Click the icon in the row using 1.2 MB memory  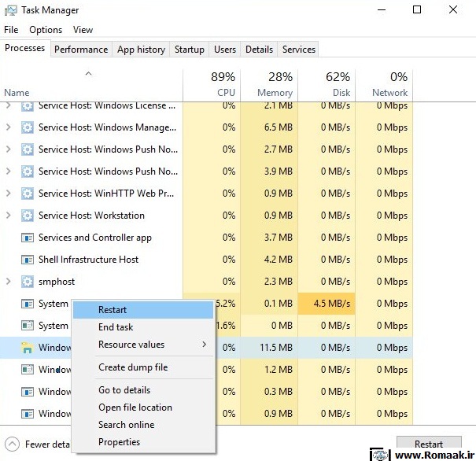click(x=28, y=370)
